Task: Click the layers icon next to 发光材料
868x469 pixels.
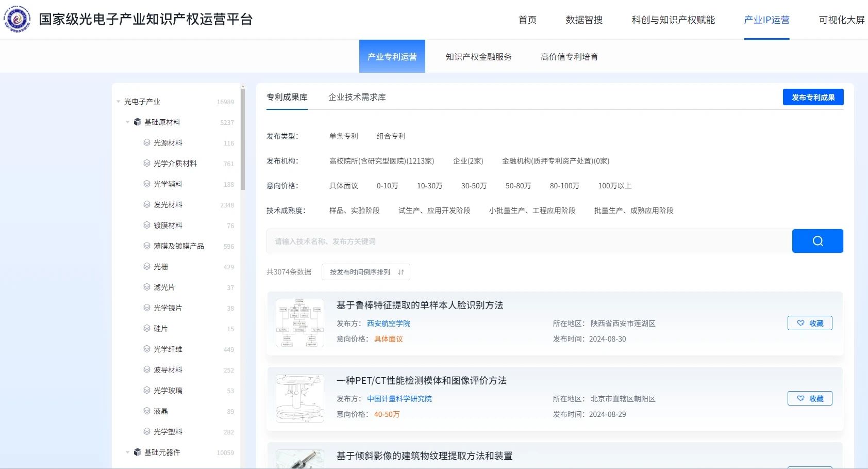Action: click(147, 205)
